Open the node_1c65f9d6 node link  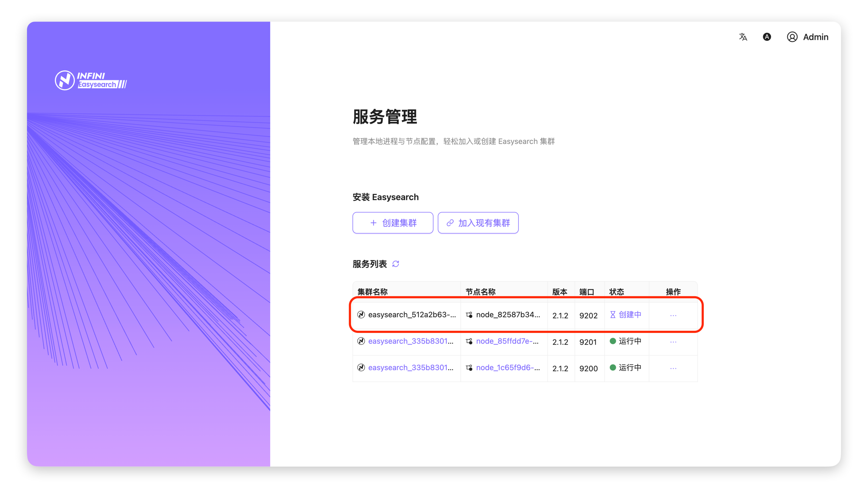click(x=508, y=367)
